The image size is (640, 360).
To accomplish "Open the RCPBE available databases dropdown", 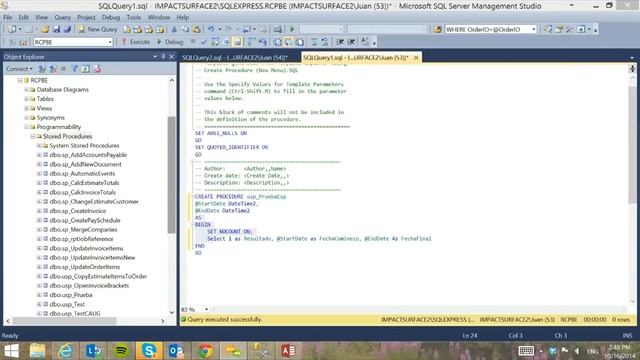I will pos(110,42).
